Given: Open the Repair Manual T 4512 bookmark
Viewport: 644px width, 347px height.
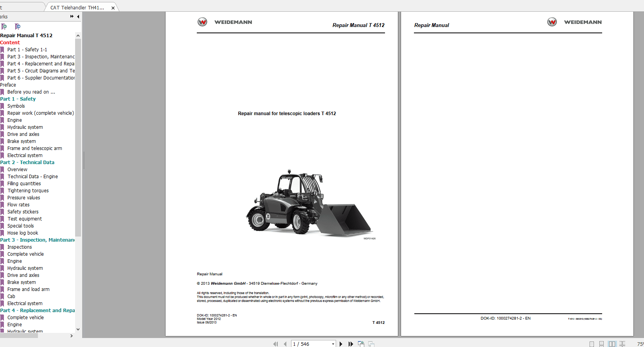Looking at the screenshot, I should [x=26, y=35].
